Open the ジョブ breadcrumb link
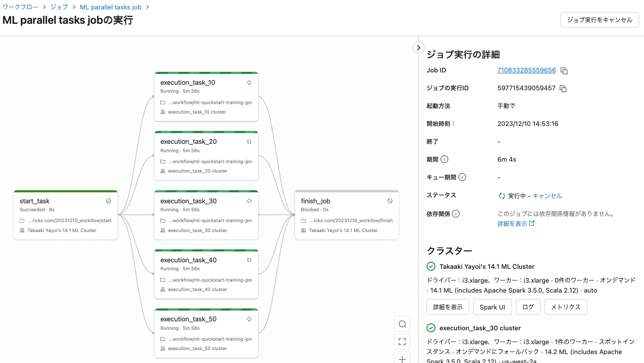 [x=59, y=7]
